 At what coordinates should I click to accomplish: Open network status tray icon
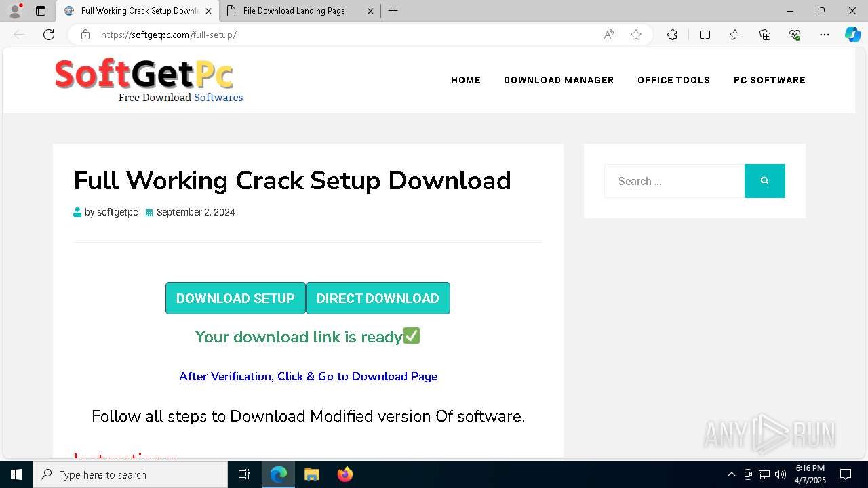tap(764, 474)
